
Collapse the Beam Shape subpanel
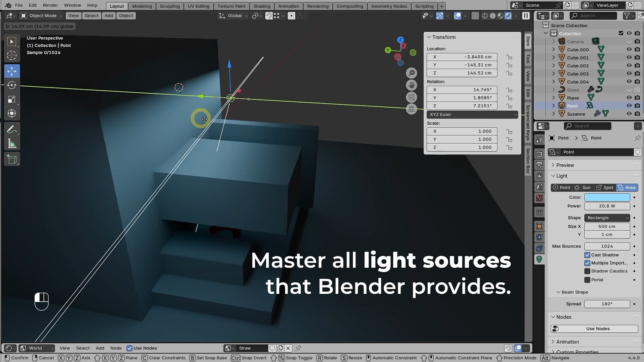(x=575, y=292)
